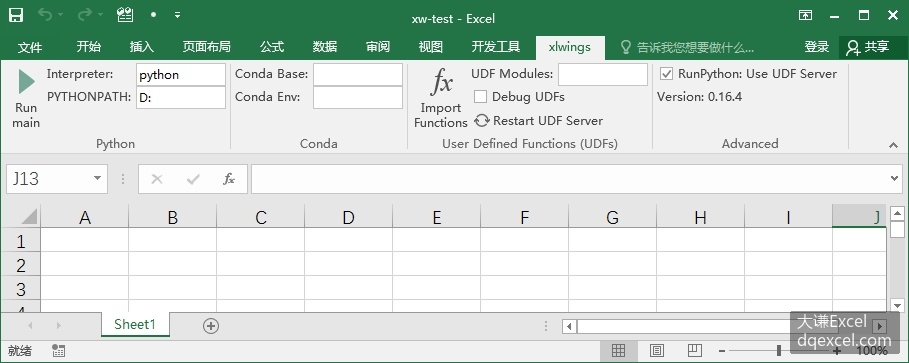Switch to the 页面布局 ribbon tab
This screenshot has width=909, height=363.
point(206,47)
